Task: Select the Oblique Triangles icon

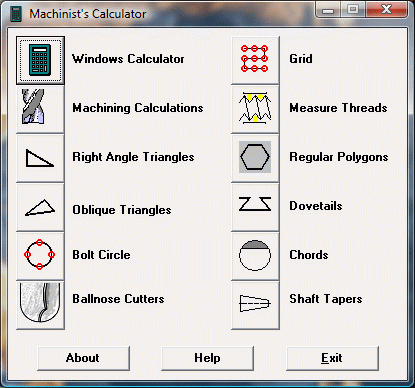Action: [x=40, y=207]
